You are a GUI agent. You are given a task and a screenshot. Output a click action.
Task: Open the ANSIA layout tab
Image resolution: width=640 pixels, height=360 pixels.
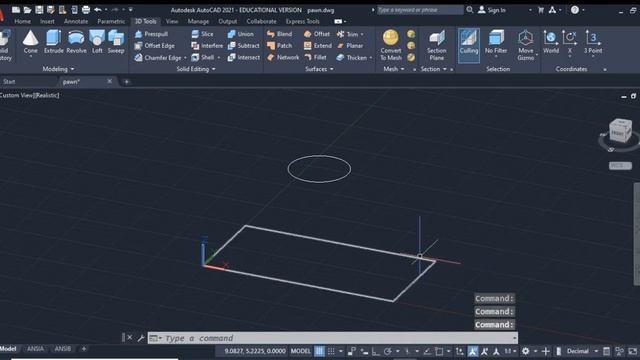tap(36, 349)
